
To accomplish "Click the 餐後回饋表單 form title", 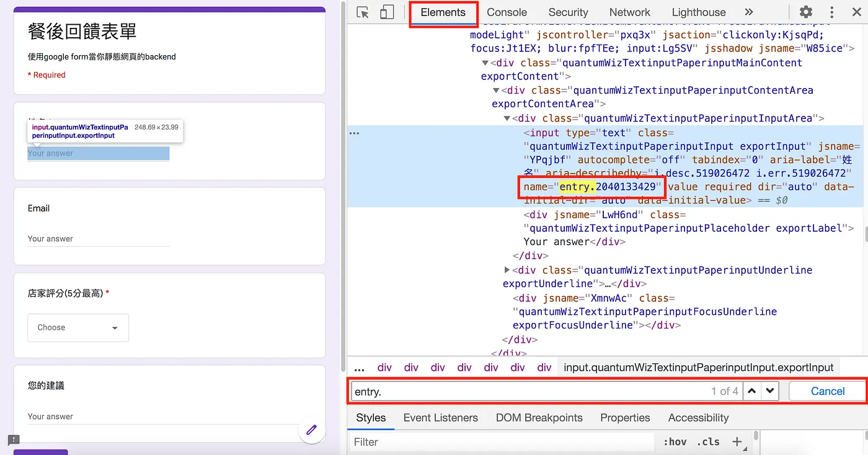I will click(82, 31).
